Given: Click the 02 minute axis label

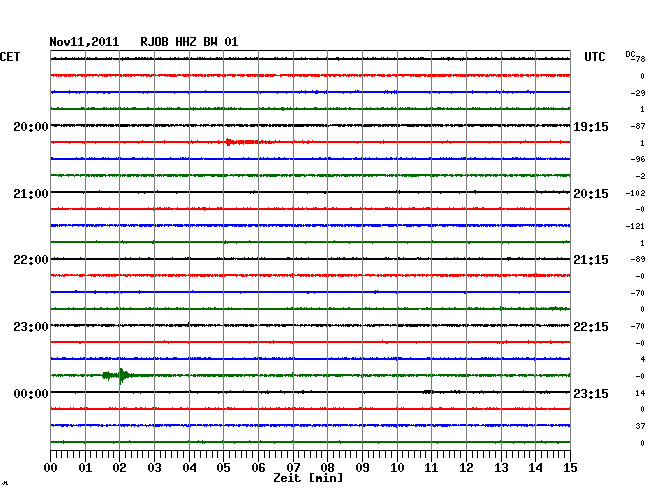Looking at the screenshot, I should [119, 467].
